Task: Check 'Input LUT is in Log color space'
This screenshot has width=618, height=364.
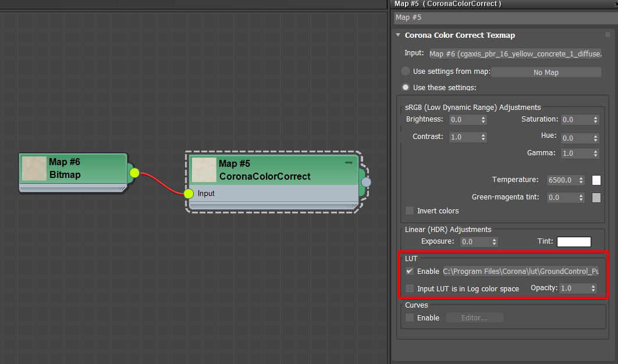Action: click(410, 288)
